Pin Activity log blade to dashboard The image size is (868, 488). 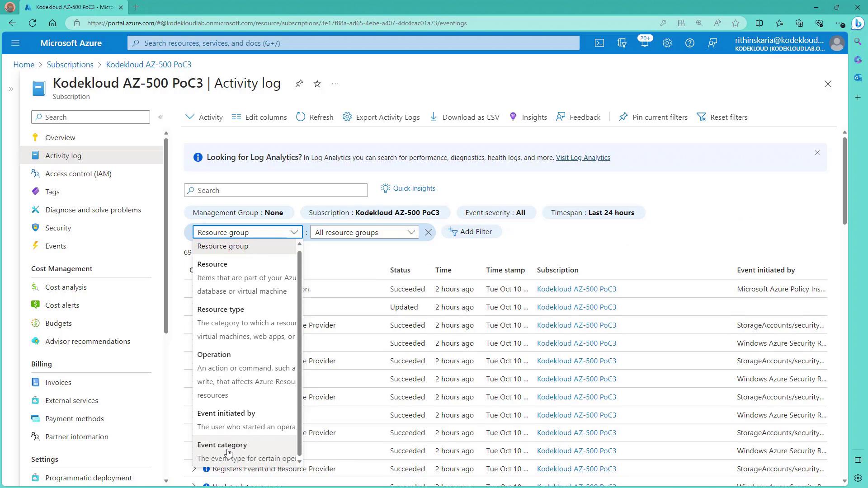[x=299, y=84]
